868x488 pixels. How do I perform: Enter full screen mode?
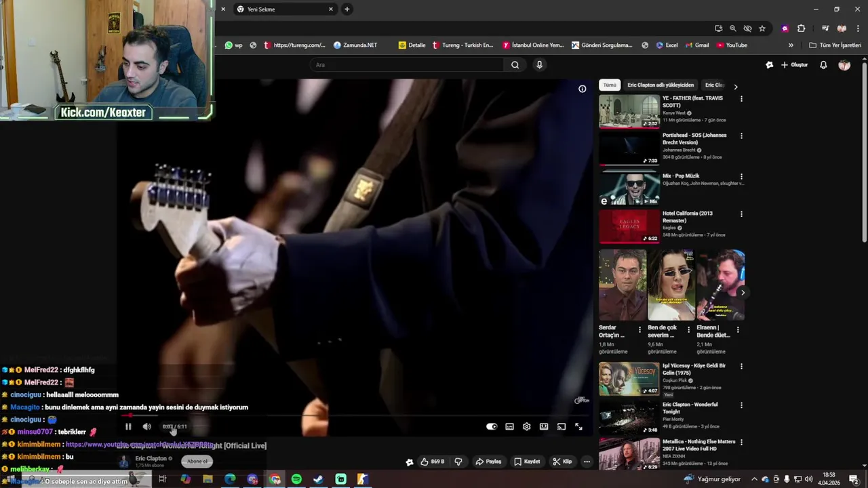[x=578, y=426]
